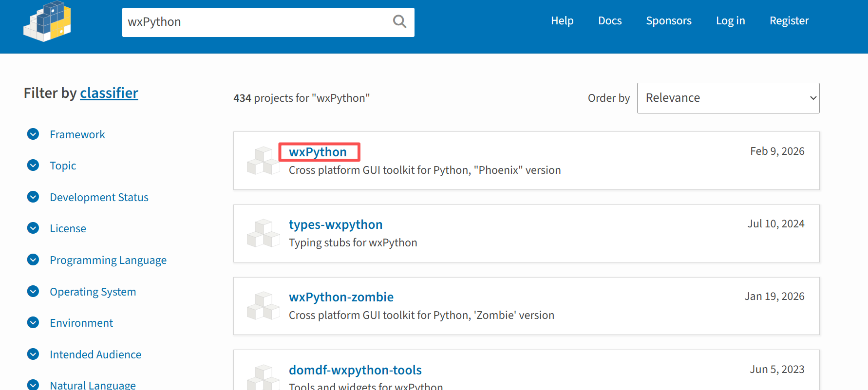Image resolution: width=868 pixels, height=390 pixels.
Task: Click the Jun 5, 2023 date
Action: 777,369
